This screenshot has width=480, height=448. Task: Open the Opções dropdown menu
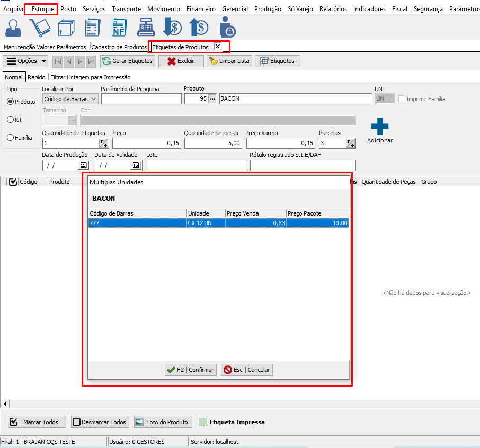tap(26, 61)
